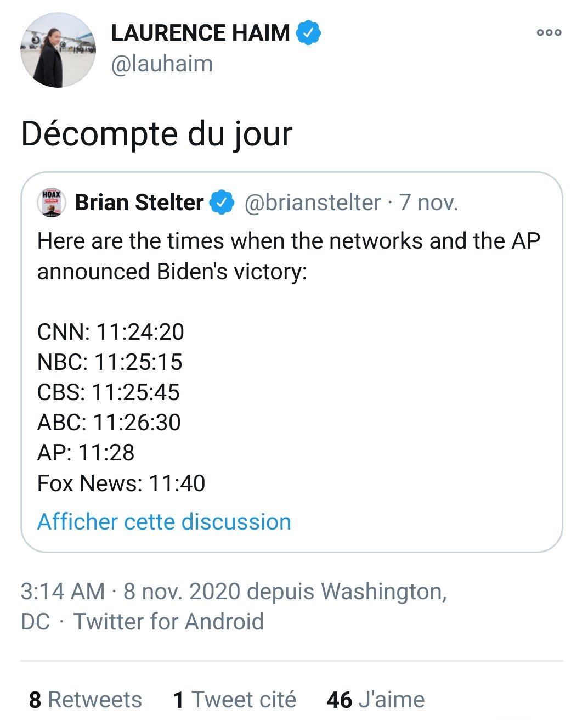Open the three-dot more options menu
588x720 pixels.
tap(549, 32)
